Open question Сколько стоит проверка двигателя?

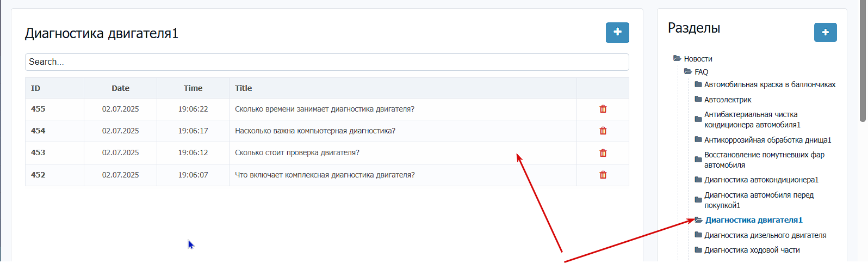point(297,152)
